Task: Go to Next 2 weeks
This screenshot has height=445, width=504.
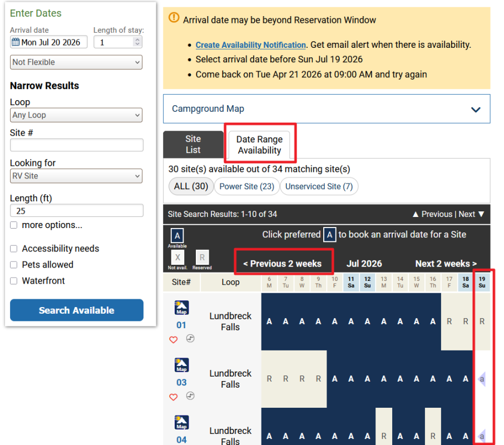Action: pyautogui.click(x=446, y=264)
